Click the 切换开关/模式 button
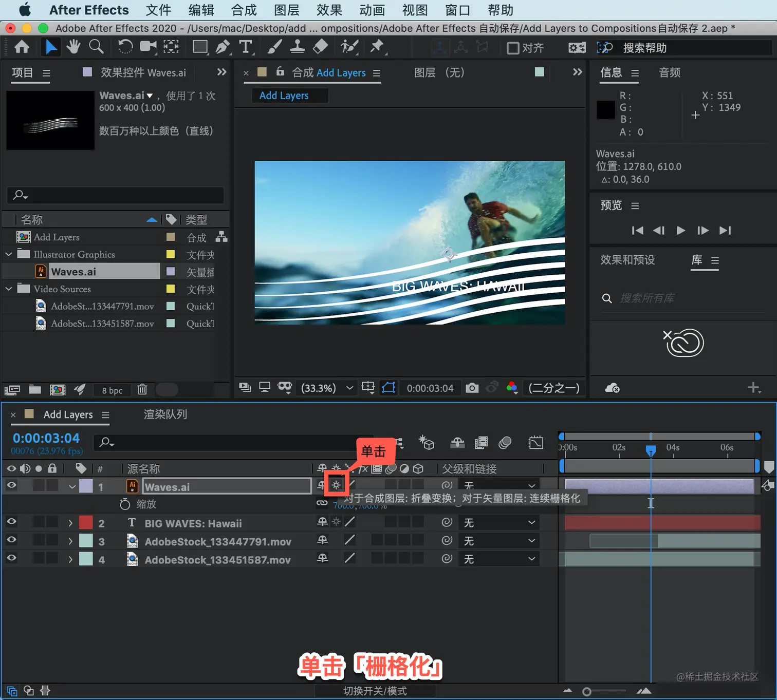Screen dimensions: 777x700 pos(375,691)
